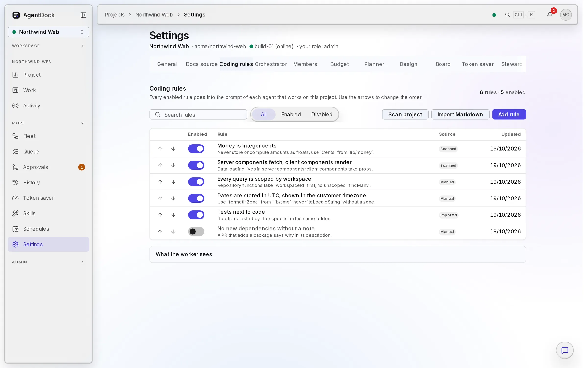Click Import Markdown button

(460, 114)
